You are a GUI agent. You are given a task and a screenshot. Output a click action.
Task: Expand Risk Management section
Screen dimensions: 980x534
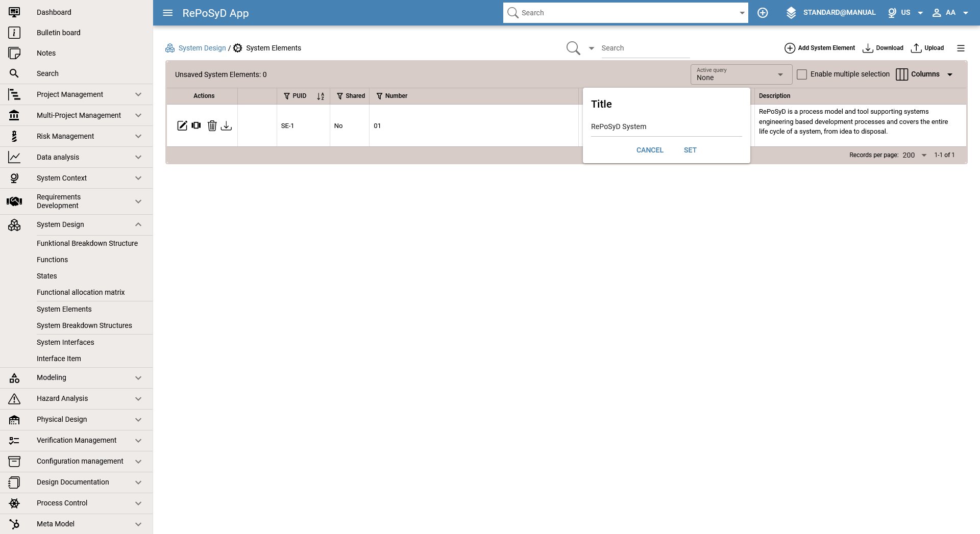coord(138,136)
